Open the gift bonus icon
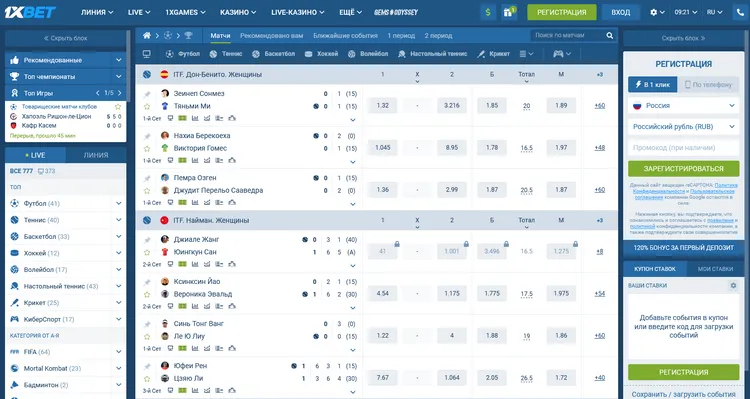This screenshot has width=750, height=399. 508,12
